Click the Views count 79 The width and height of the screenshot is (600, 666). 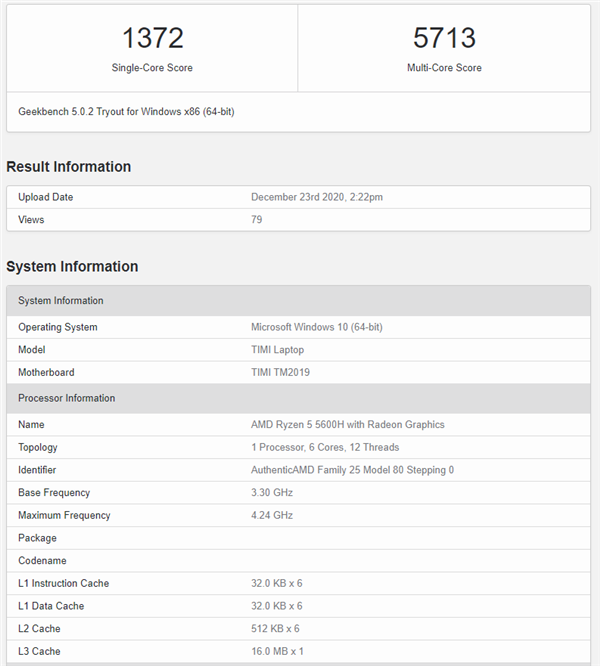pyautogui.click(x=257, y=219)
